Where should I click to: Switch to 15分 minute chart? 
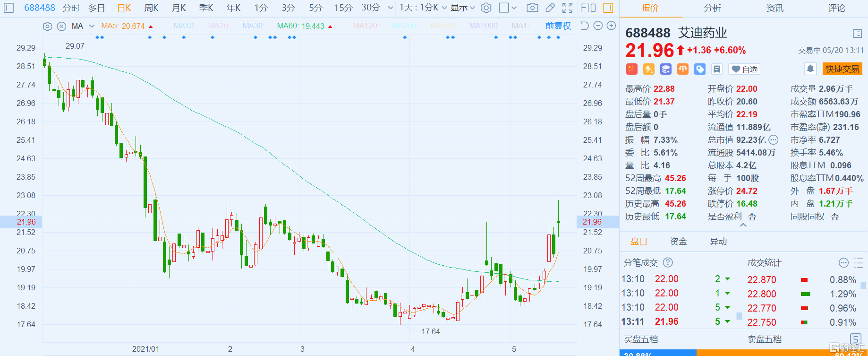pos(343,8)
